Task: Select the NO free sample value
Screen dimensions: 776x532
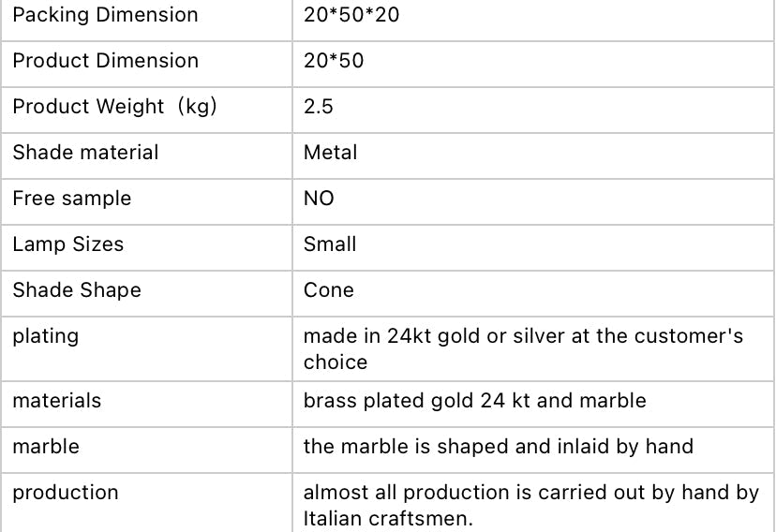Action: pyautogui.click(x=319, y=199)
